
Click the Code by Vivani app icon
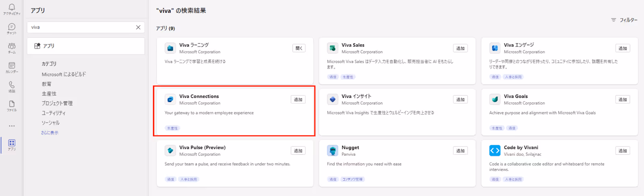[495, 150]
